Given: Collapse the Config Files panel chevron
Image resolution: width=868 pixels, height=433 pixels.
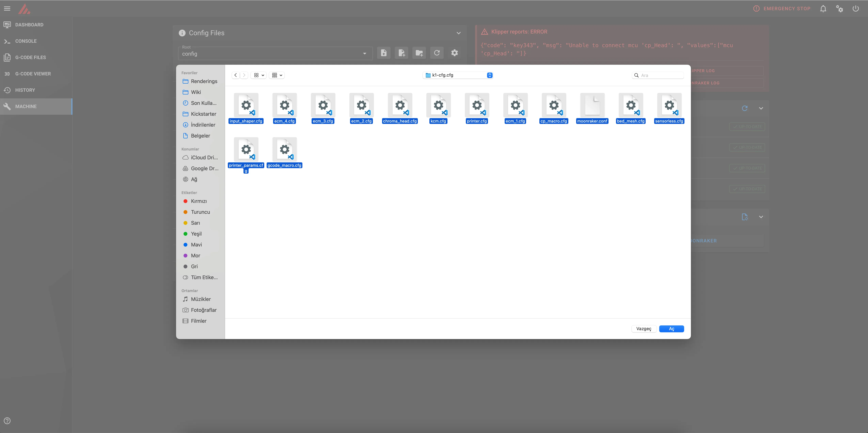Looking at the screenshot, I should tap(458, 33).
